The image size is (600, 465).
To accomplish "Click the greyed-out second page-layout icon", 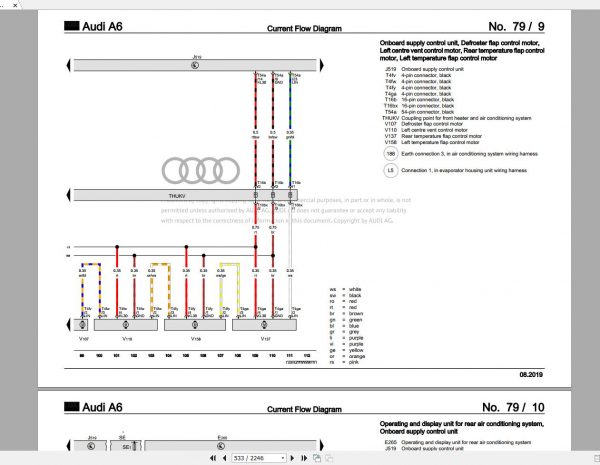I will coord(329,458).
